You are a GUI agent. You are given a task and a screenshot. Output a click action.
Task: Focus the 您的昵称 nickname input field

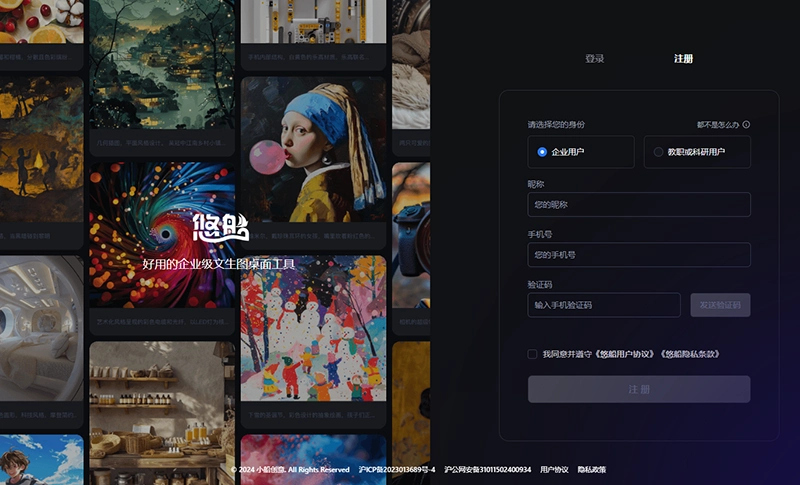(x=639, y=205)
